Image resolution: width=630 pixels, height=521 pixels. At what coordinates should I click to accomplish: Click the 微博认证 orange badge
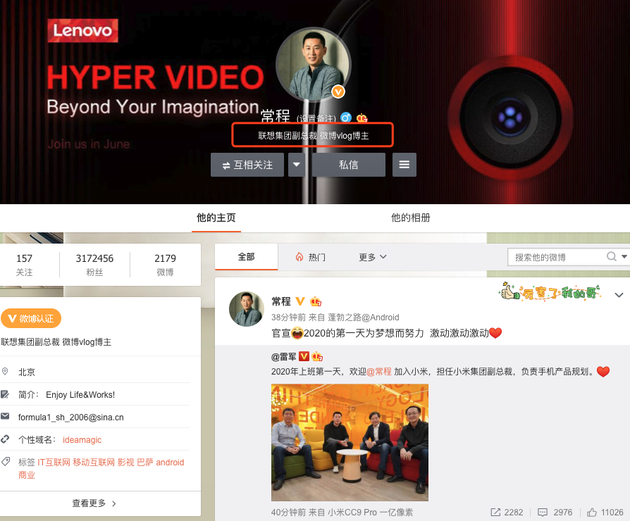pyautogui.click(x=31, y=319)
